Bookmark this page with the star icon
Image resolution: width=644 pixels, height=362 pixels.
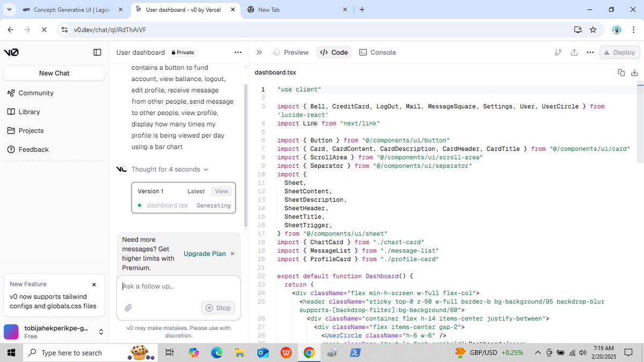[593, 29]
